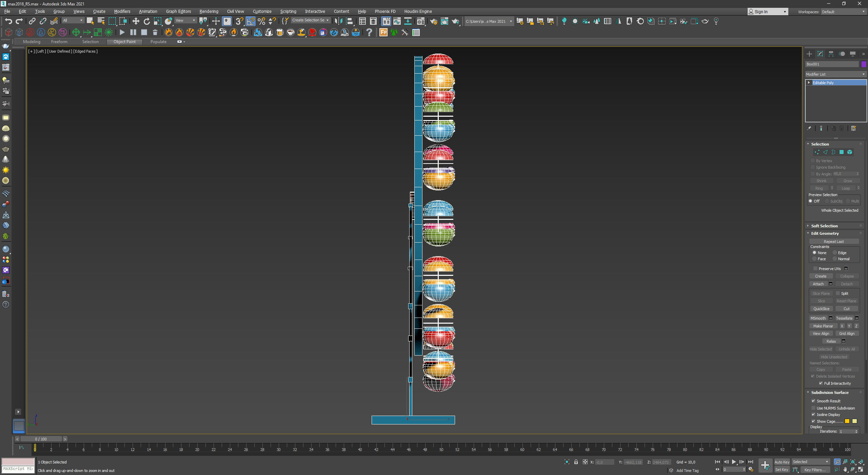Toggle the Angle Snap icon
This screenshot has height=475, width=868.
(251, 21)
